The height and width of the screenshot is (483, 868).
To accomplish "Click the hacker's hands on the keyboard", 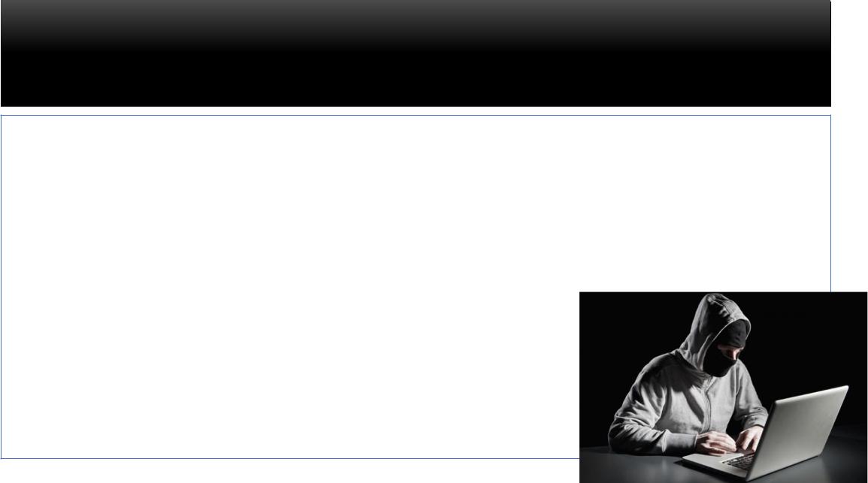I will click(729, 440).
